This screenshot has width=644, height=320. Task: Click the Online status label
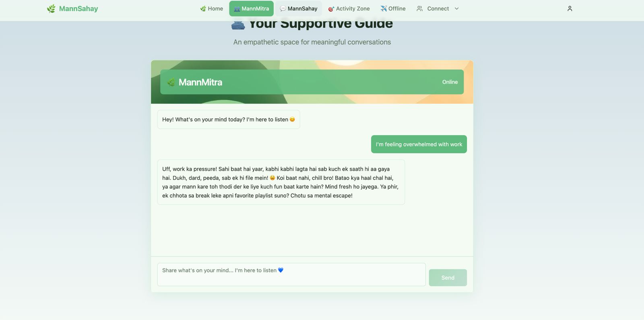(x=450, y=82)
